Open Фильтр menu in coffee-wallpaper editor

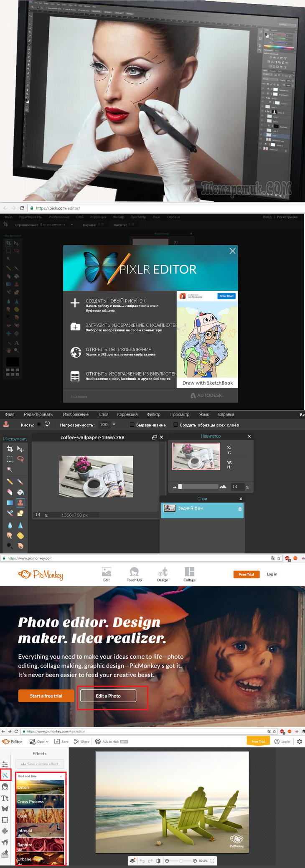click(x=154, y=414)
